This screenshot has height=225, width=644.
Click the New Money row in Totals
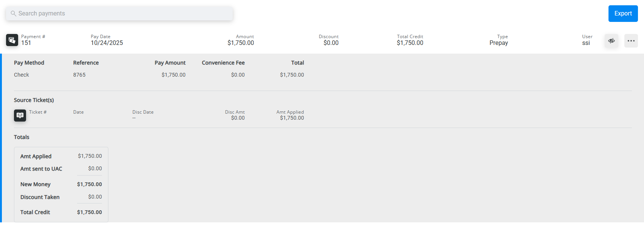[36, 184]
